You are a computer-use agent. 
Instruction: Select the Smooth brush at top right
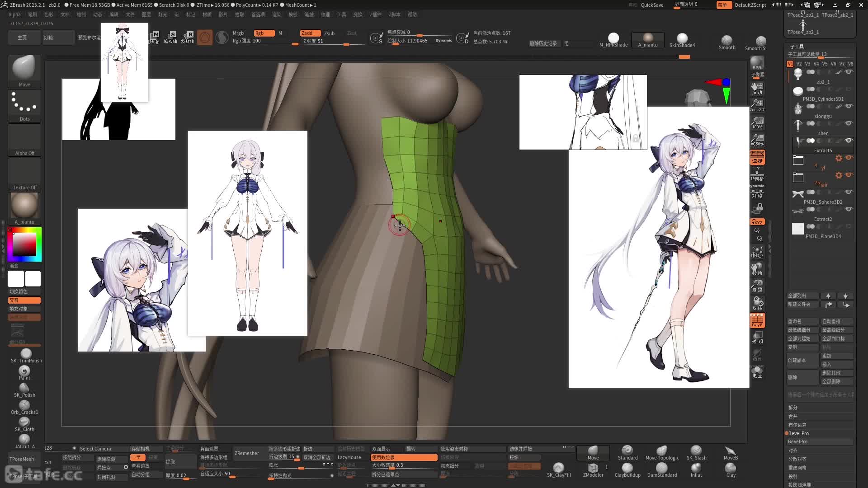[x=727, y=42]
